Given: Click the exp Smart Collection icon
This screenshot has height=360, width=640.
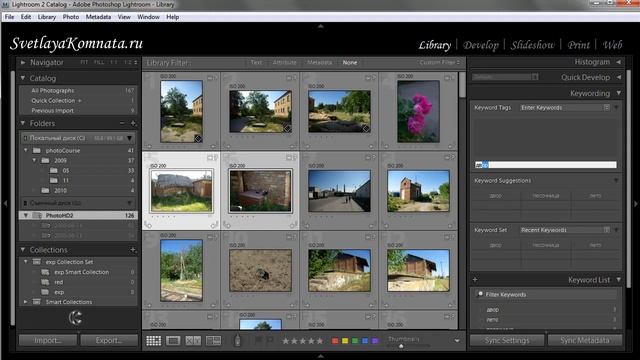Looking at the screenshot, I should (45, 272).
